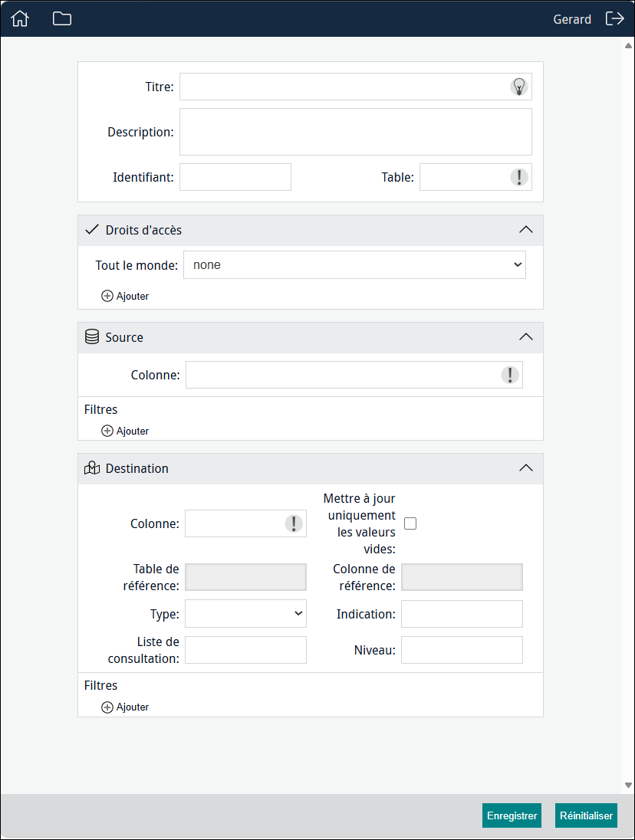This screenshot has height=840, width=635.
Task: Click the lightbulb hint icon in Titre
Action: pos(518,87)
